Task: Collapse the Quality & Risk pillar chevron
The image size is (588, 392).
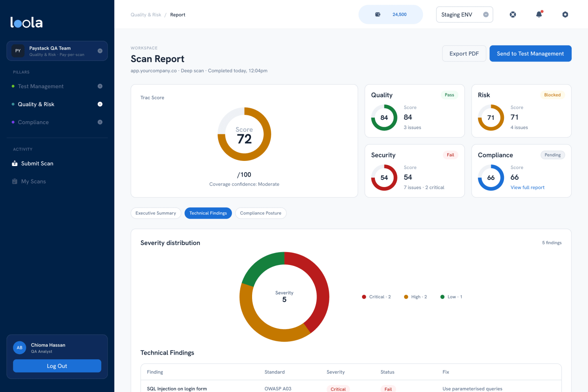Action: coord(100,104)
